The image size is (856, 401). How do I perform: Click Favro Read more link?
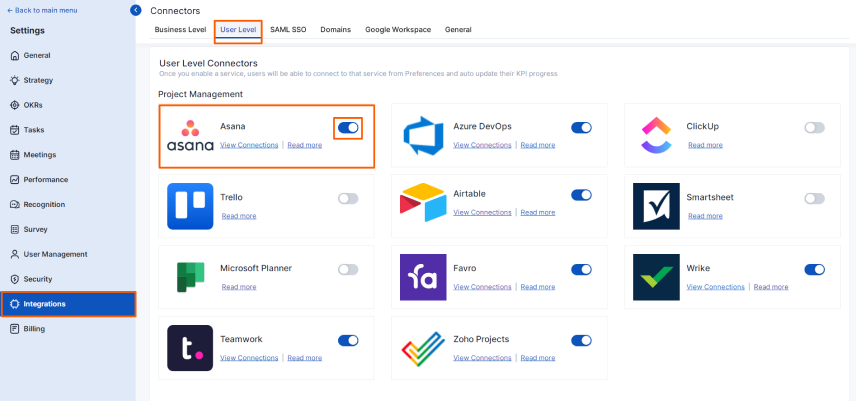point(538,287)
